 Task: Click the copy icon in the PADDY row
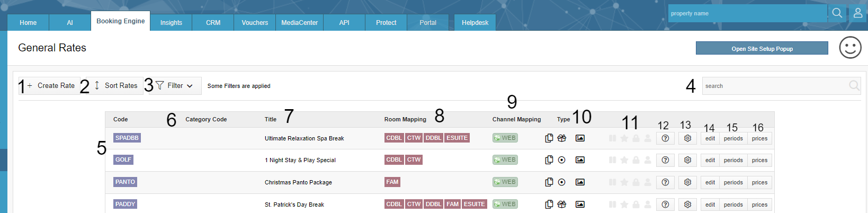[549, 204]
